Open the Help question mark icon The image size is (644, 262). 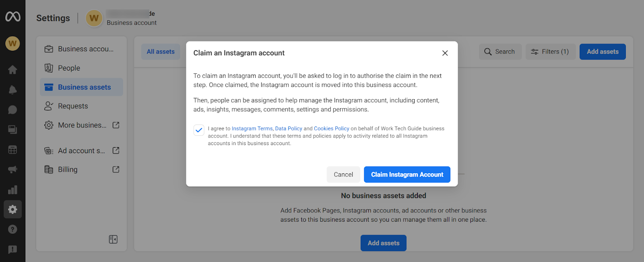12,229
